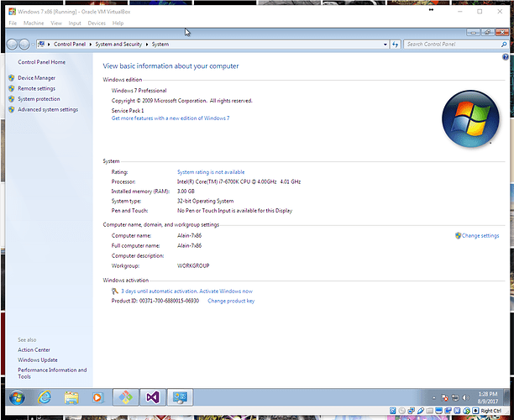This screenshot has height=420, width=514.
Task: Open System protection in the sidebar
Action: 39,99
